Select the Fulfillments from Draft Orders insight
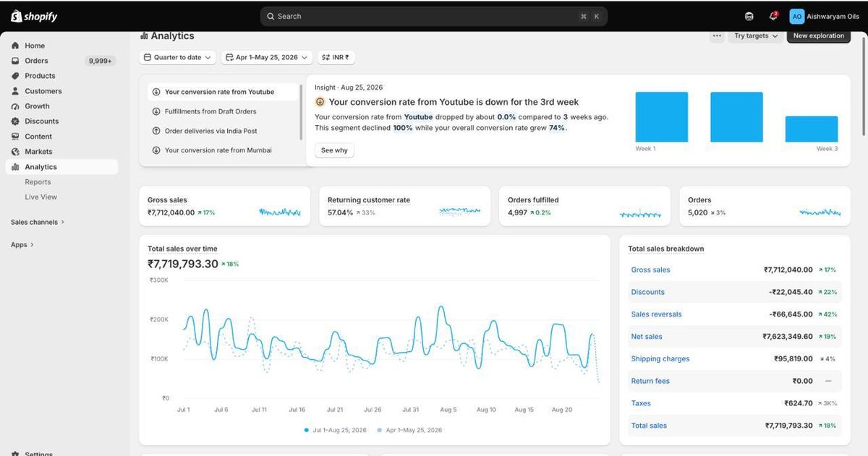The image size is (868, 456). pyautogui.click(x=225, y=111)
